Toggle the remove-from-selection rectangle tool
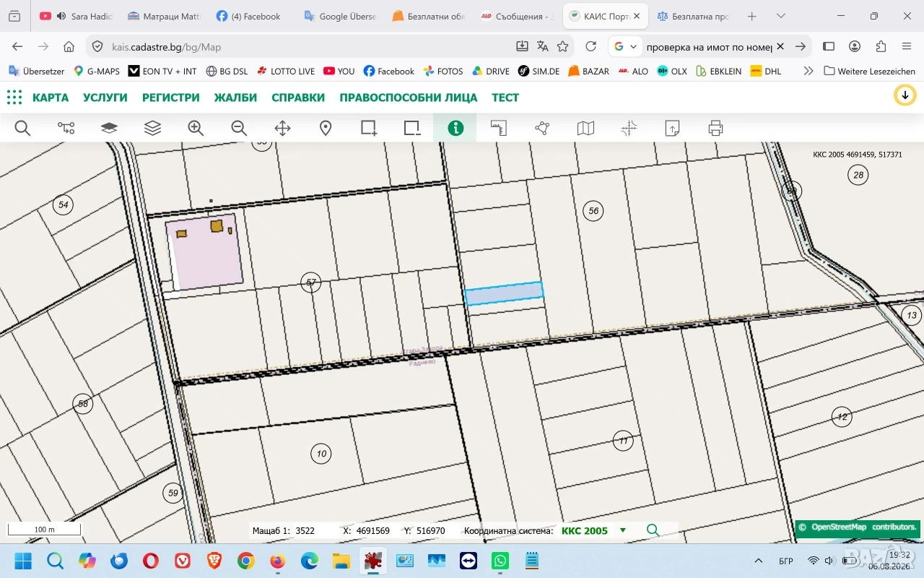 pos(412,128)
